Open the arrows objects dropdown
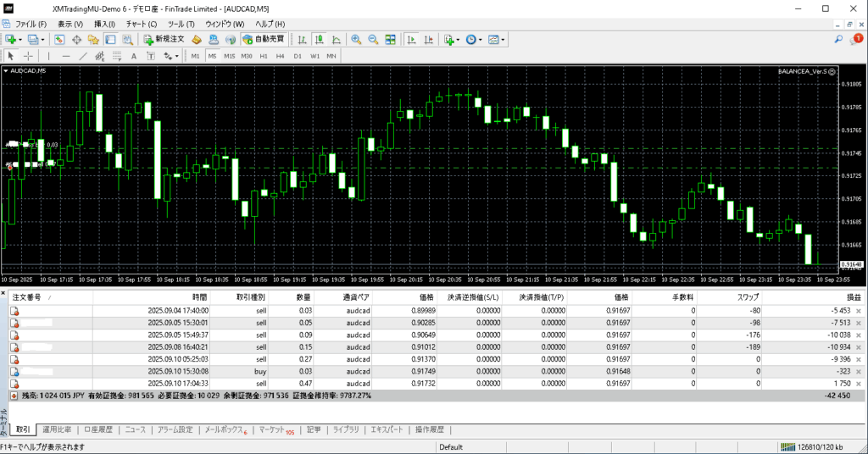 (x=176, y=56)
